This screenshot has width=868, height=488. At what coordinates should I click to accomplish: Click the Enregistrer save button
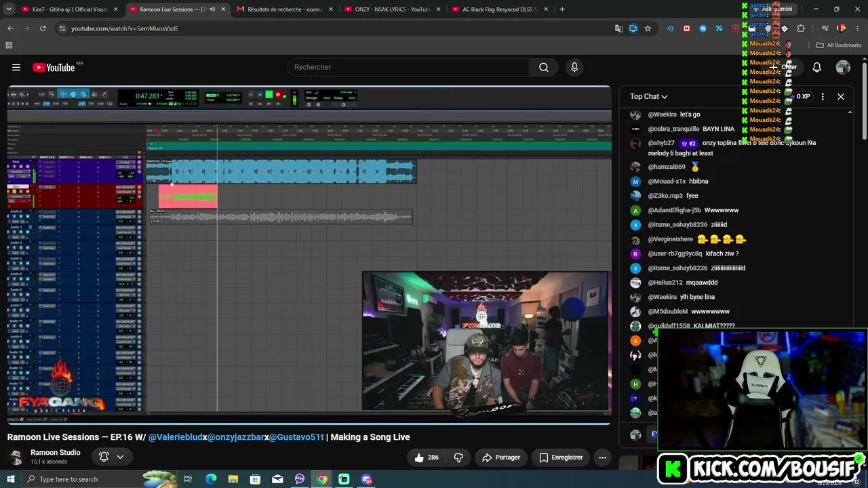click(x=561, y=457)
